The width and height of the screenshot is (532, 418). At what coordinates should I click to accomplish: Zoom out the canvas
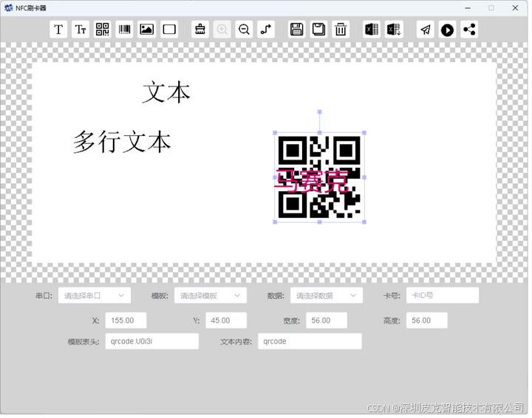pos(244,30)
